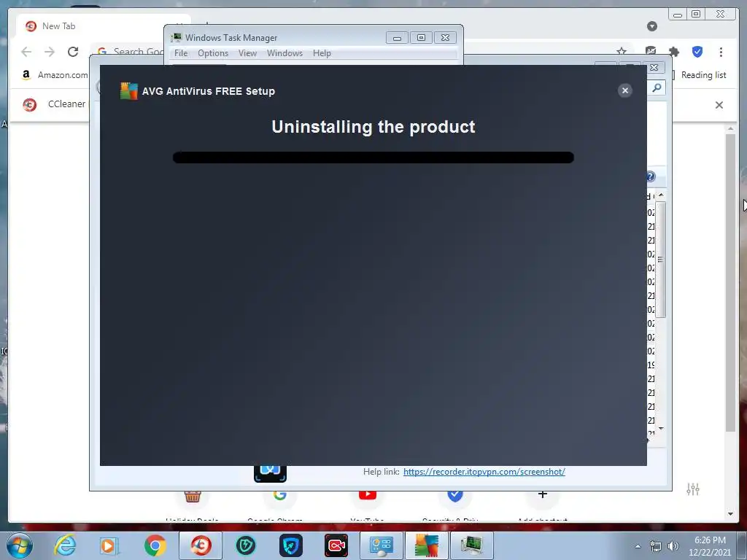The height and width of the screenshot is (560, 747).
Task: Open Windows menu in Task Manager
Action: point(285,53)
